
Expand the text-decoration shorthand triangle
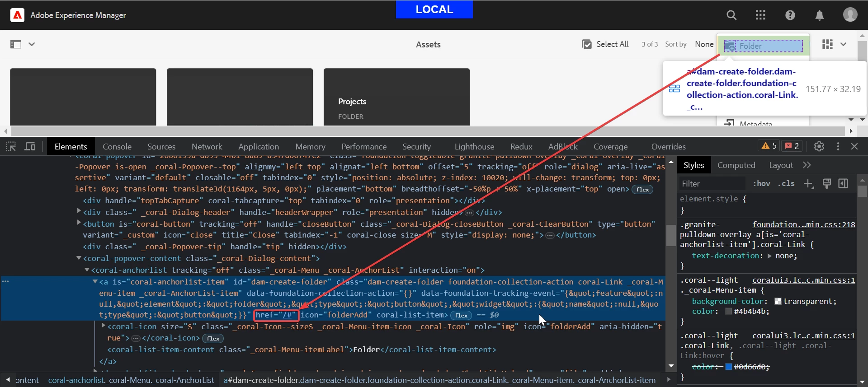pyautogui.click(x=769, y=256)
